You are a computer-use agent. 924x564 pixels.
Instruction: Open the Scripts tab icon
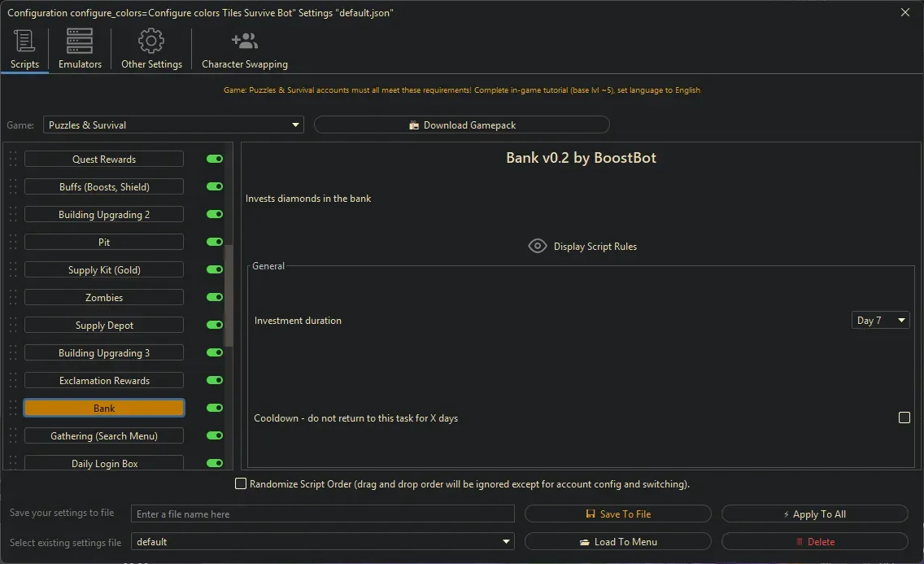24,41
